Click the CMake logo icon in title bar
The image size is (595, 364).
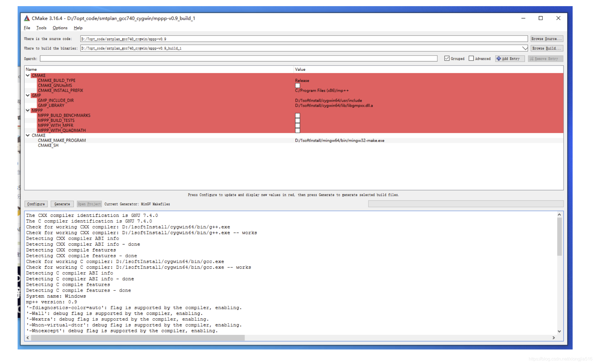27,18
